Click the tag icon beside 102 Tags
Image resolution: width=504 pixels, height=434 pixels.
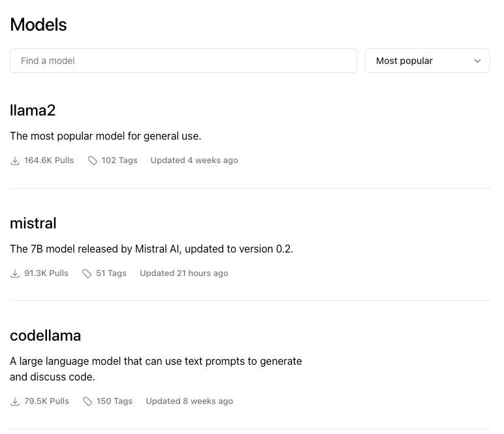[x=93, y=161]
